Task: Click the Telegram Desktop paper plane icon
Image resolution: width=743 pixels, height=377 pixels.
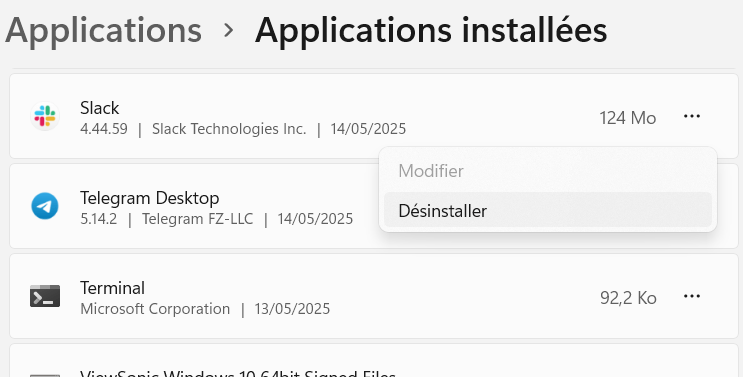Action: 45,206
